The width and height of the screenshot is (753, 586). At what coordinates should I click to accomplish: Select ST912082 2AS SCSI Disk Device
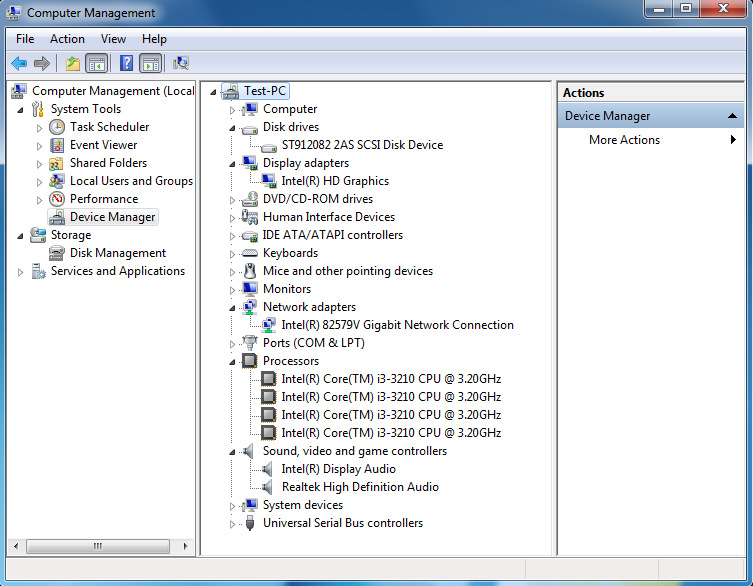pyautogui.click(x=362, y=145)
